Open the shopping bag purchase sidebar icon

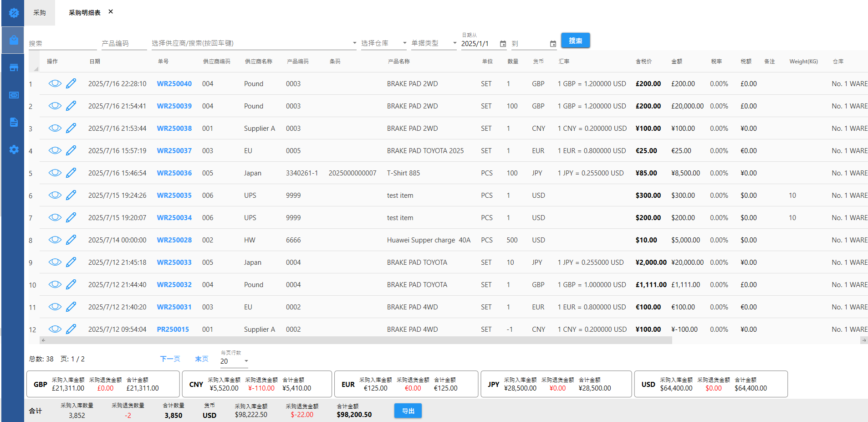14,40
